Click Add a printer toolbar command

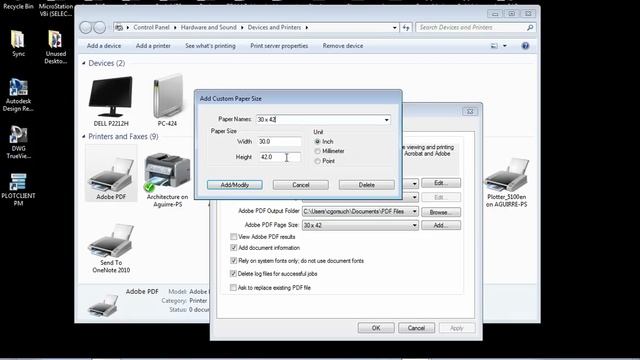point(153,46)
